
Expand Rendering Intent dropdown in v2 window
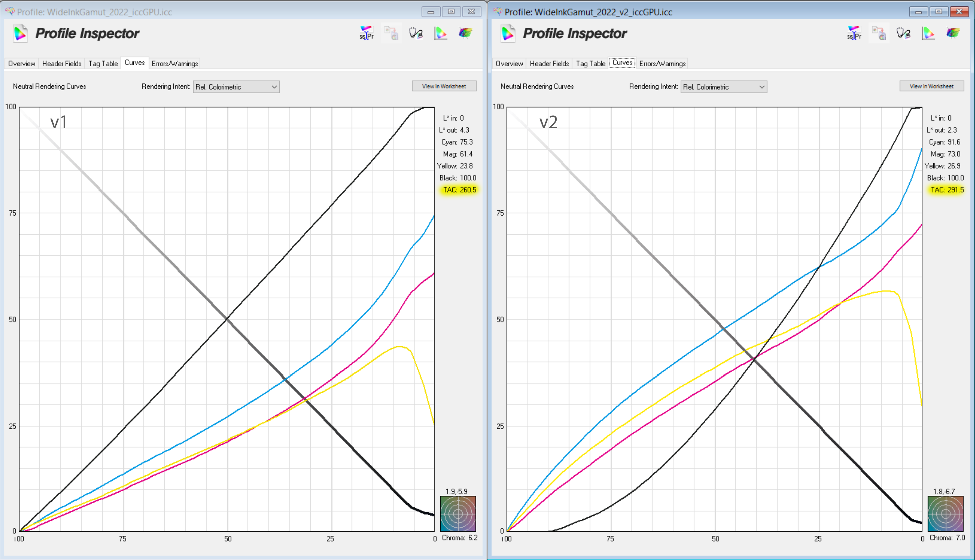pos(724,86)
